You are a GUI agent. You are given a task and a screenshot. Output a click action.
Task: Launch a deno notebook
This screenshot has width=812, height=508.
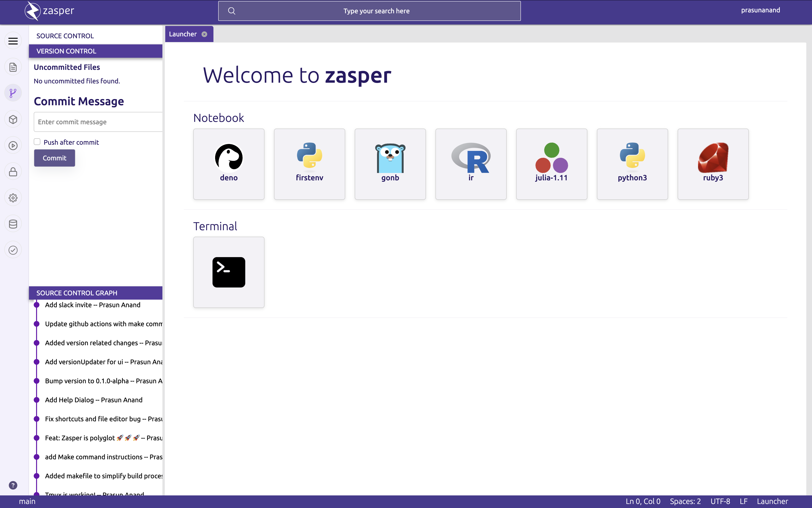coord(229,164)
